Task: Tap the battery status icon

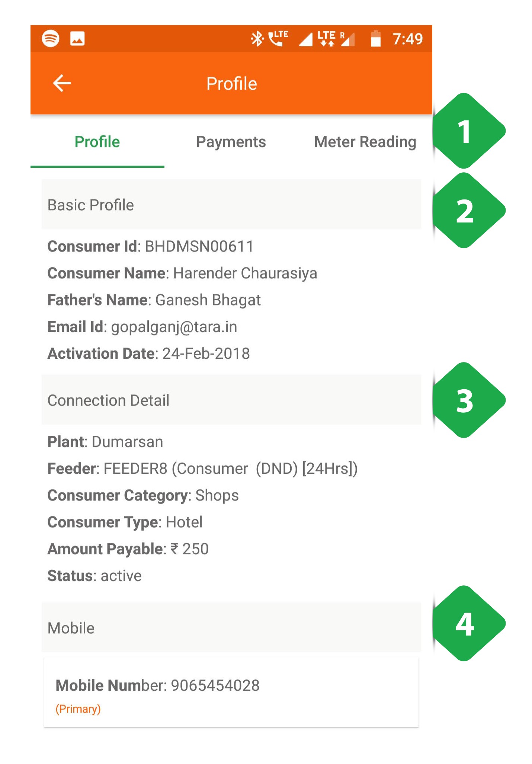Action: pos(376,39)
